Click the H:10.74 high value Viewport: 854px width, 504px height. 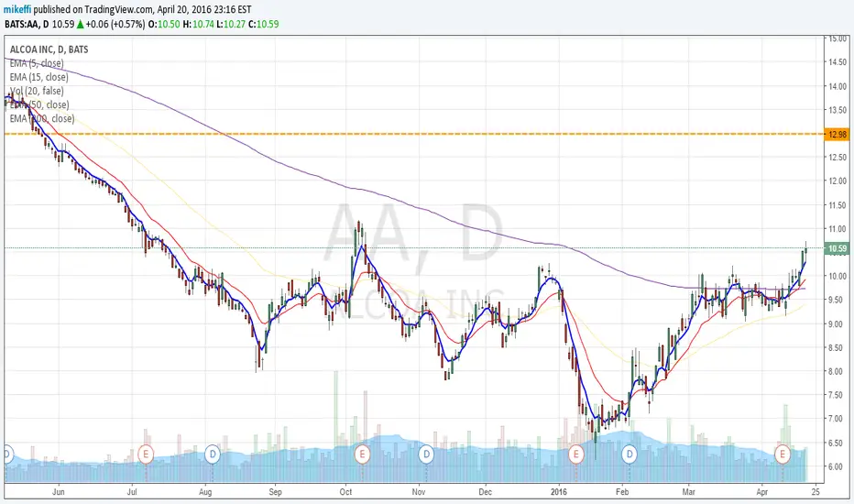click(198, 24)
